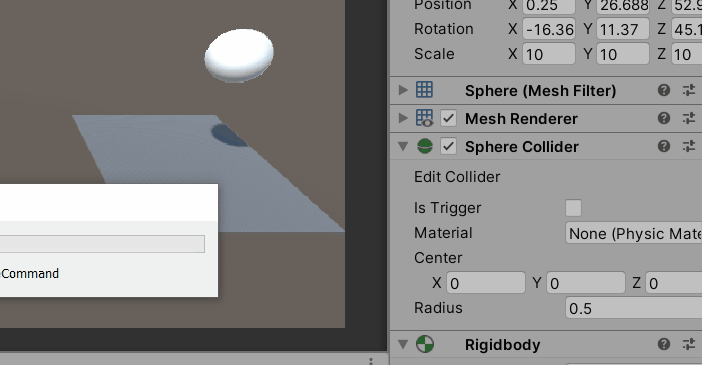Click the Material None (Physic Material) field
This screenshot has height=365, width=702.
tap(634, 233)
